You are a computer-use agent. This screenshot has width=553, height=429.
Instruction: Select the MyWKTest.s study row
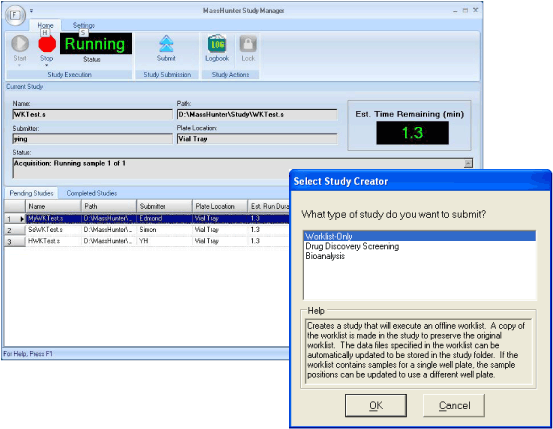147,219
